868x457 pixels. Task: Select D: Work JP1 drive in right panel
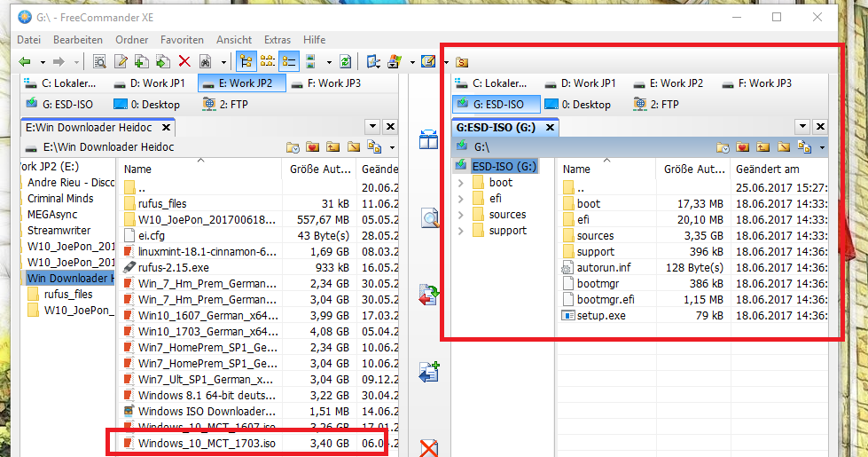580,83
